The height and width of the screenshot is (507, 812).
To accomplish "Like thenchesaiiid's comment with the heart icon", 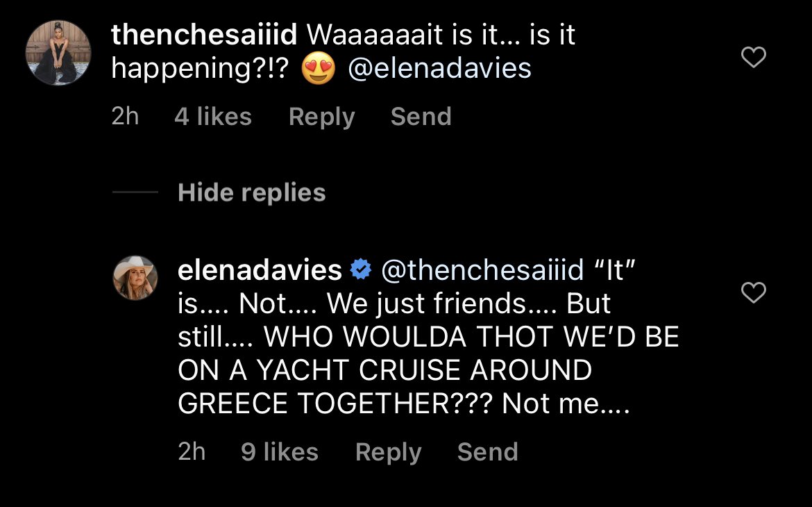I will (x=754, y=57).
